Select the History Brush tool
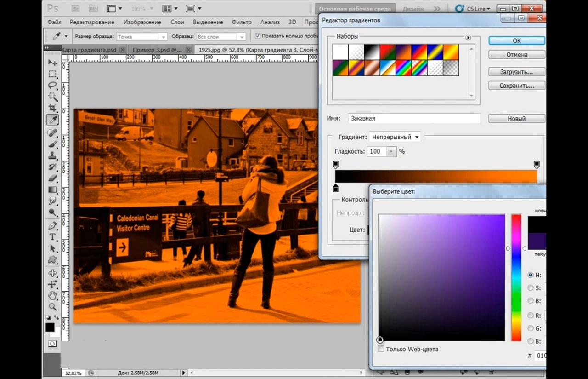588x379 pixels. coord(52,167)
